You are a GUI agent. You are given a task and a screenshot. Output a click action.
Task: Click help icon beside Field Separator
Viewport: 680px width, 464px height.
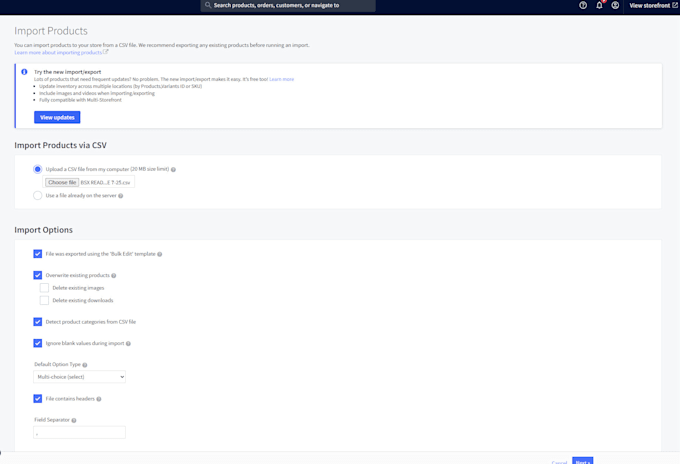point(74,421)
